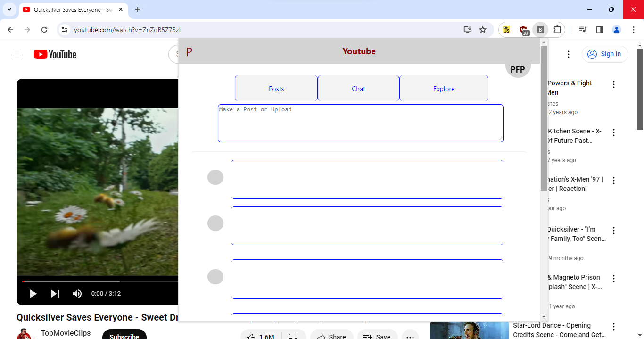Bookmark this page with the star icon

point(483,30)
